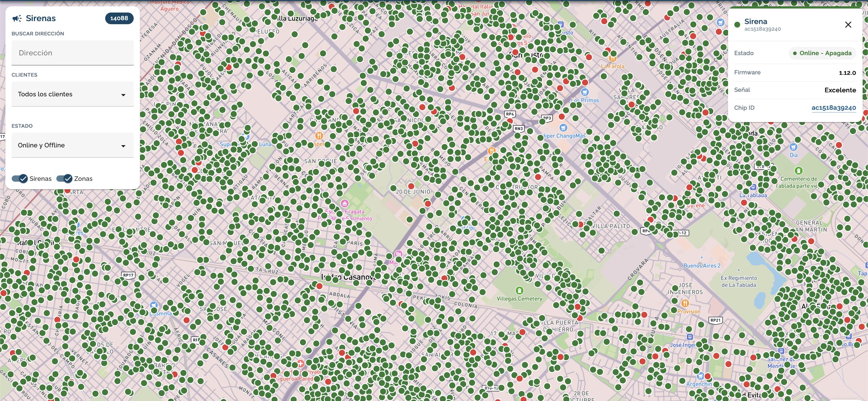This screenshot has height=401, width=868.
Task: Open the Online y Offline state dropdown
Action: [x=73, y=145]
